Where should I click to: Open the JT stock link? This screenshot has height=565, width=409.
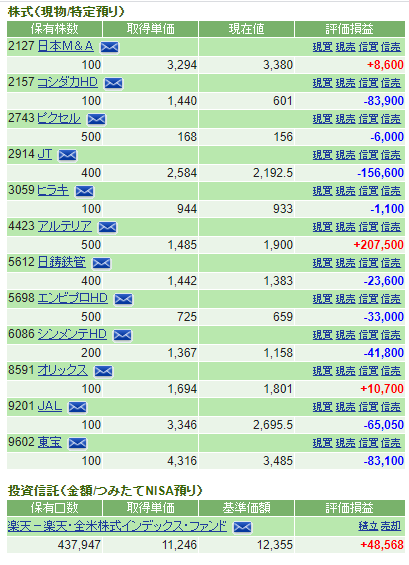click(x=45, y=154)
